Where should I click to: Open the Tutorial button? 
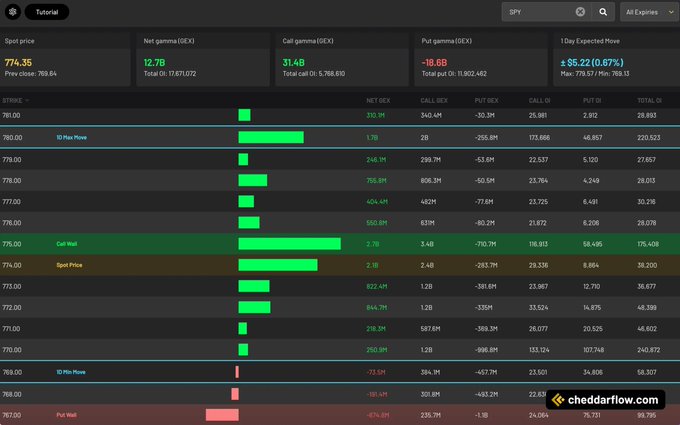[x=47, y=12]
